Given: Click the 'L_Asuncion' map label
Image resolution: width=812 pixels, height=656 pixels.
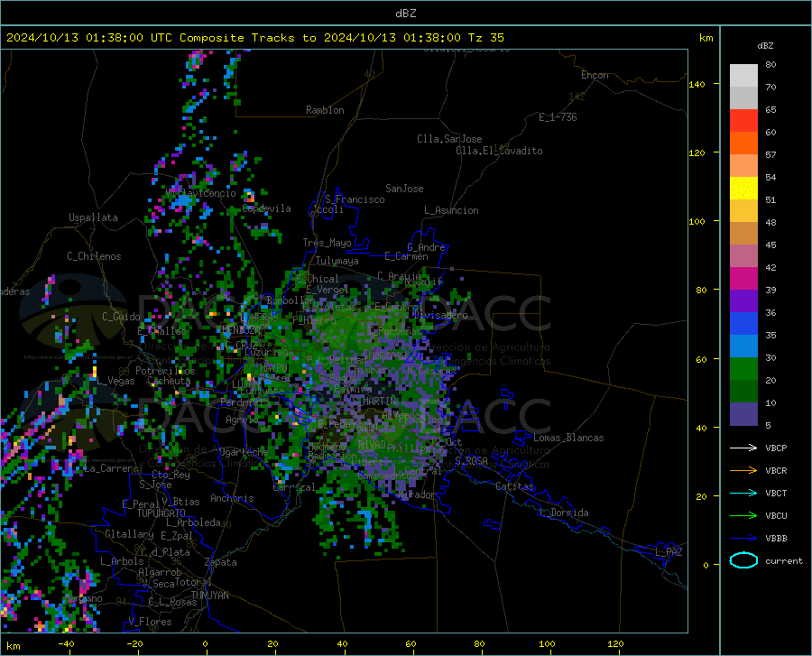Looking at the screenshot, I should (x=452, y=210).
